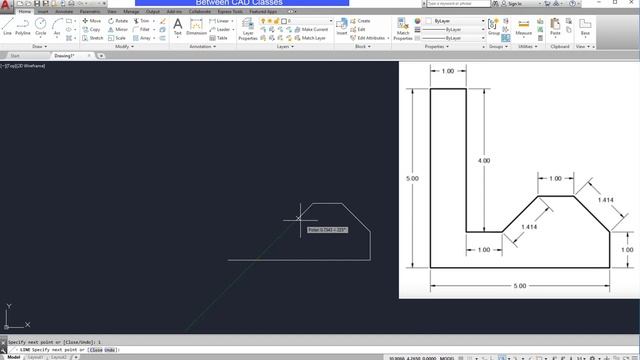Screen dimensions: 640x360
Task: Switch to the Insert ribbon tab
Action: point(43,12)
